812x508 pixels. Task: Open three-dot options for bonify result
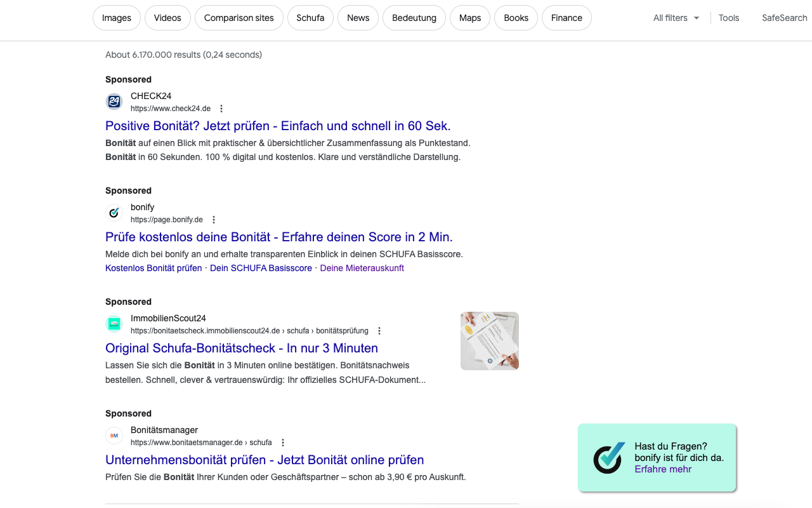(213, 219)
